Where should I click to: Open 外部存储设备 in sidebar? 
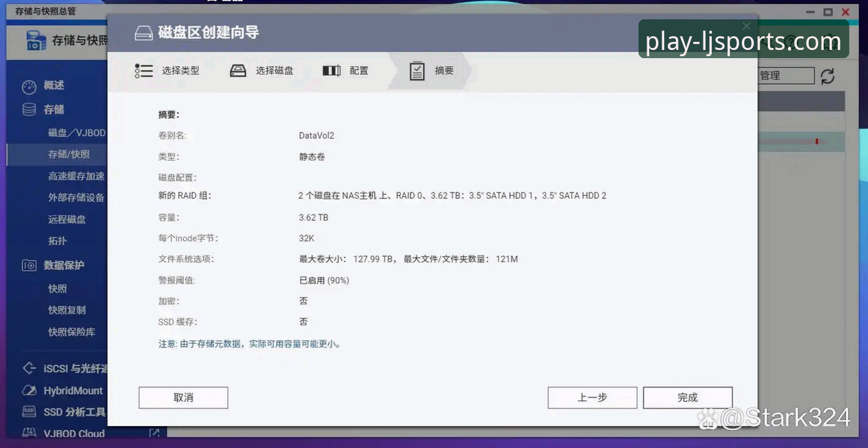tap(76, 197)
